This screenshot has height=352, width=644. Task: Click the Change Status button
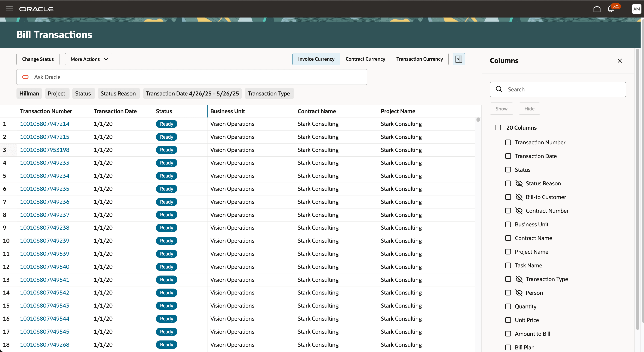pyautogui.click(x=38, y=59)
